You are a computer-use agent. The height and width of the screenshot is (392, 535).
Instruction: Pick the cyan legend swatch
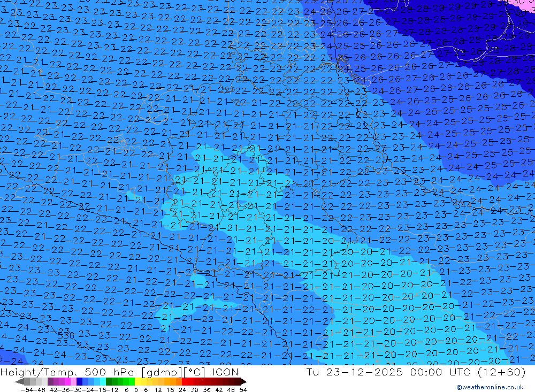tap(103, 381)
